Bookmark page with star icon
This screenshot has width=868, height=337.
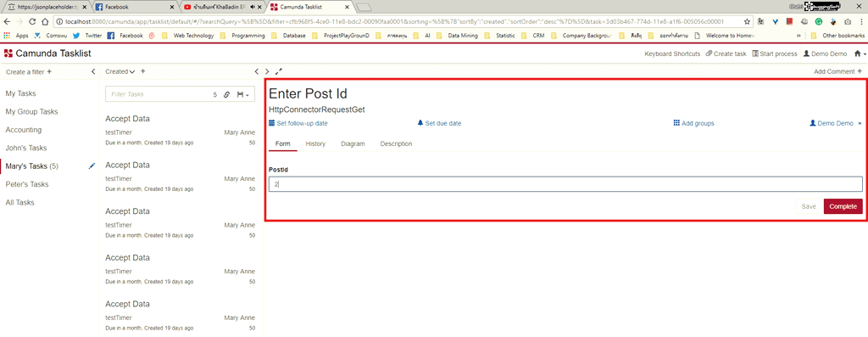pyautogui.click(x=747, y=21)
